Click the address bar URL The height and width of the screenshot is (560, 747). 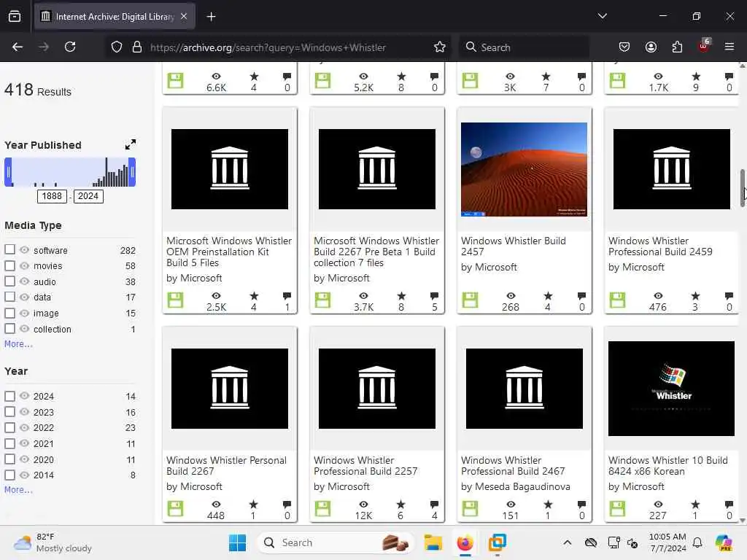click(x=268, y=47)
